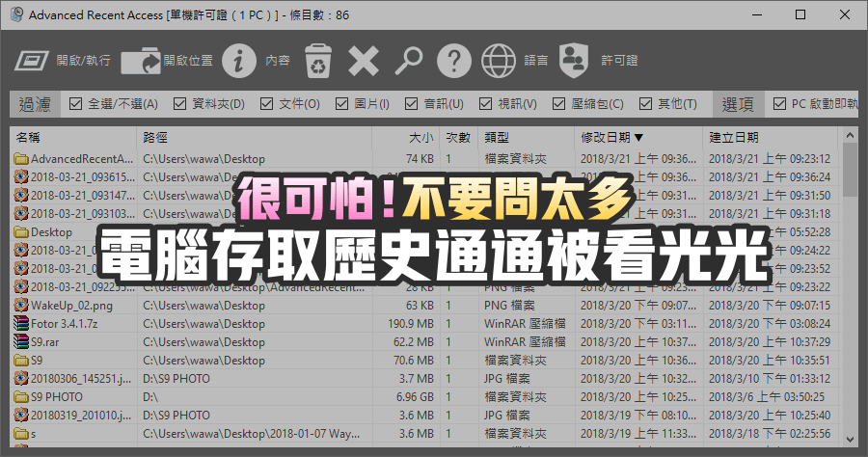Click the 2018-03-21_093615... file icon
The width and height of the screenshot is (868, 457).
coord(21,176)
